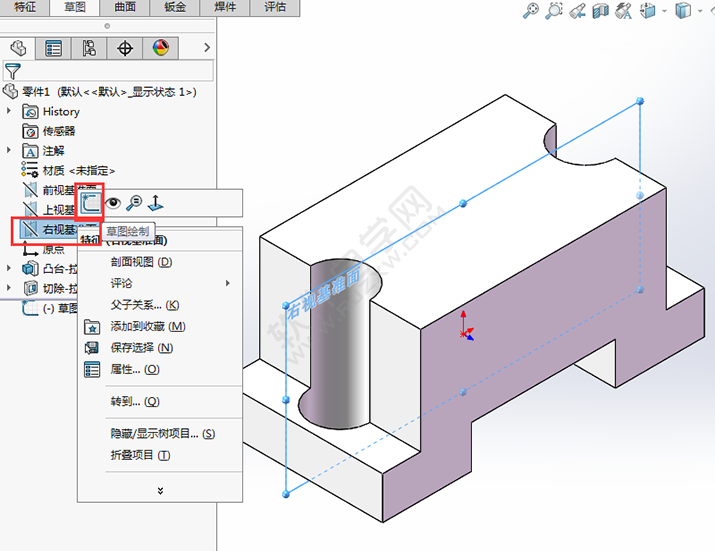Click the origin triad in the model view
This screenshot has height=551, width=715.
tap(466, 326)
